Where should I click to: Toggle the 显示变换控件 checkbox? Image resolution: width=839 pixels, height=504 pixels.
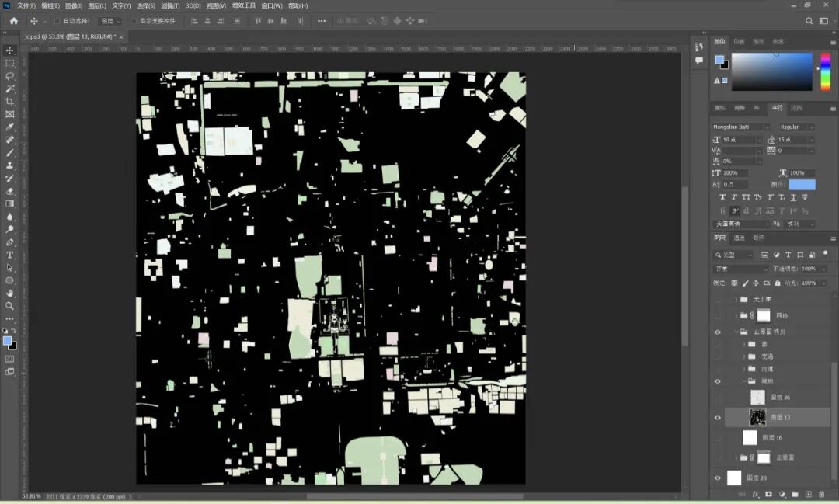click(134, 22)
